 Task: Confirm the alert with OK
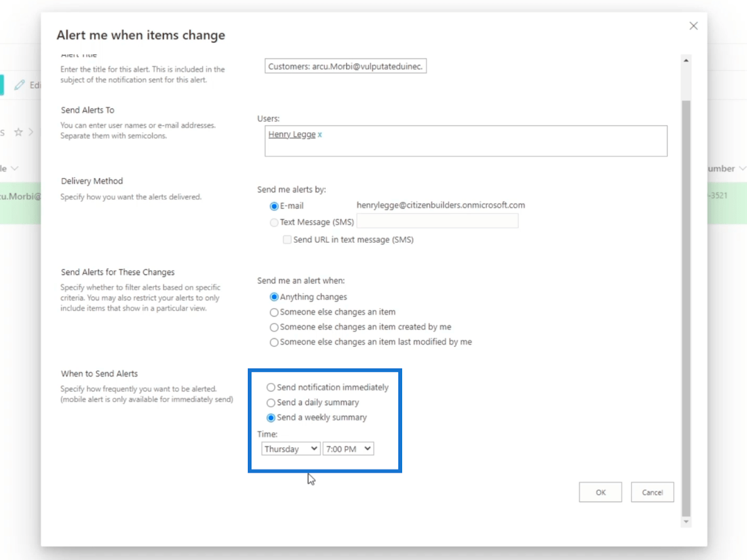[600, 492]
